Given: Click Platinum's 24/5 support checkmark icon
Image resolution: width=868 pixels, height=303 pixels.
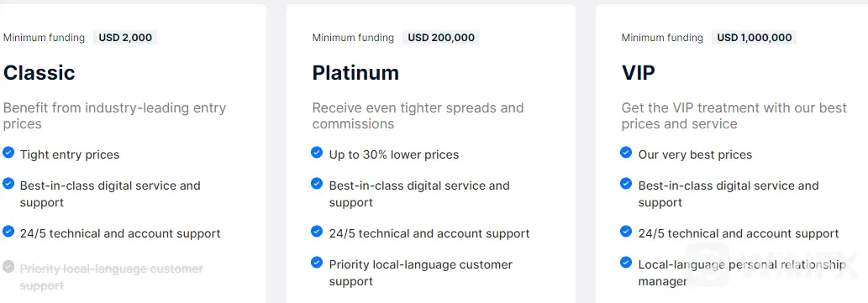Looking at the screenshot, I should (x=317, y=231).
